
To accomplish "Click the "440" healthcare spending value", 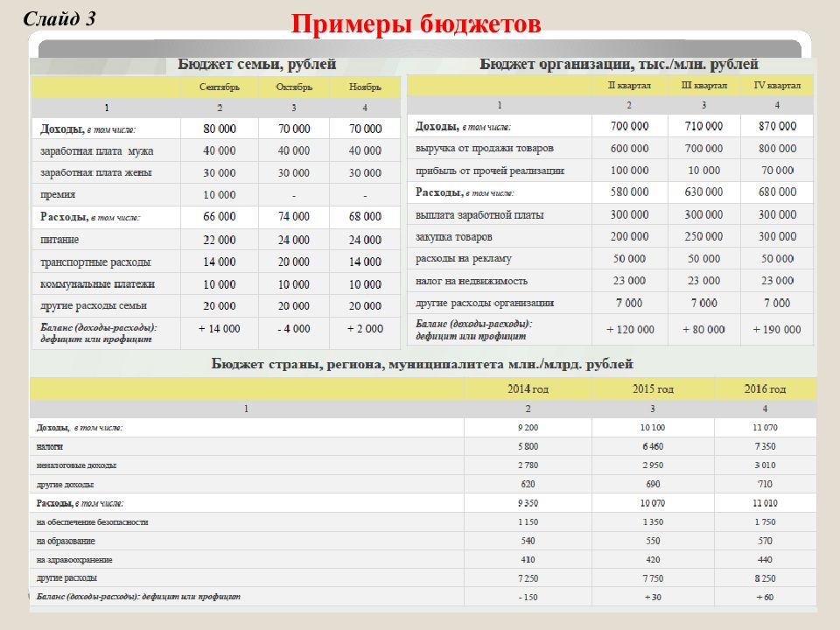I will point(765,560).
